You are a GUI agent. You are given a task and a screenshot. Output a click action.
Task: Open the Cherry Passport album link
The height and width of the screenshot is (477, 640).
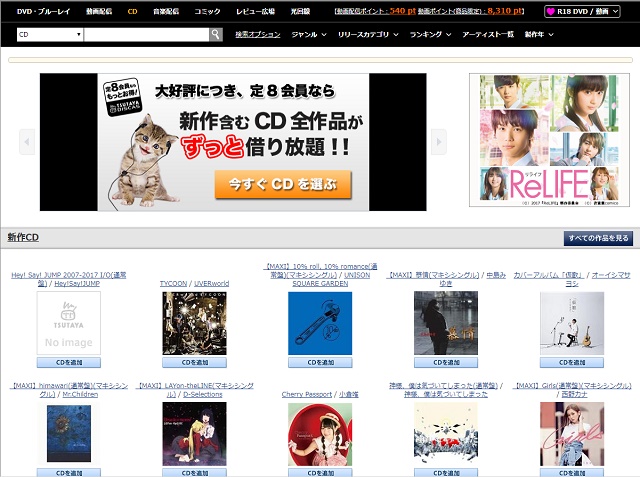pos(307,394)
